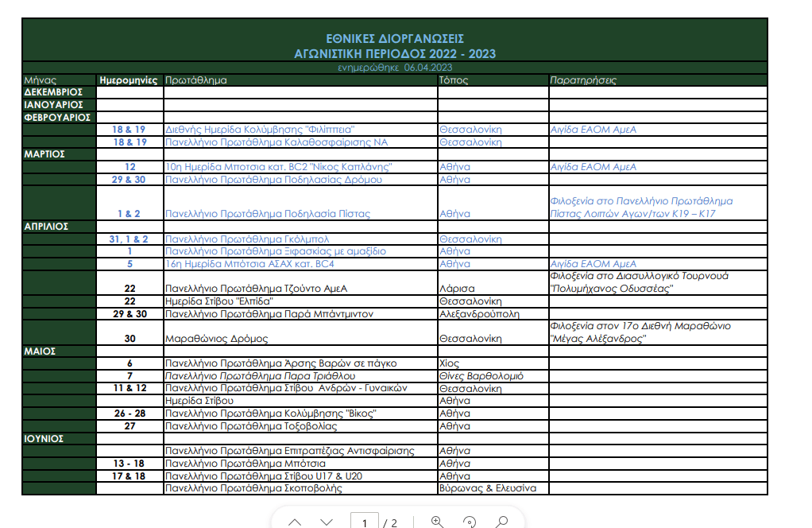Click the current page number field
This screenshot has height=528, width=812.
(365, 522)
